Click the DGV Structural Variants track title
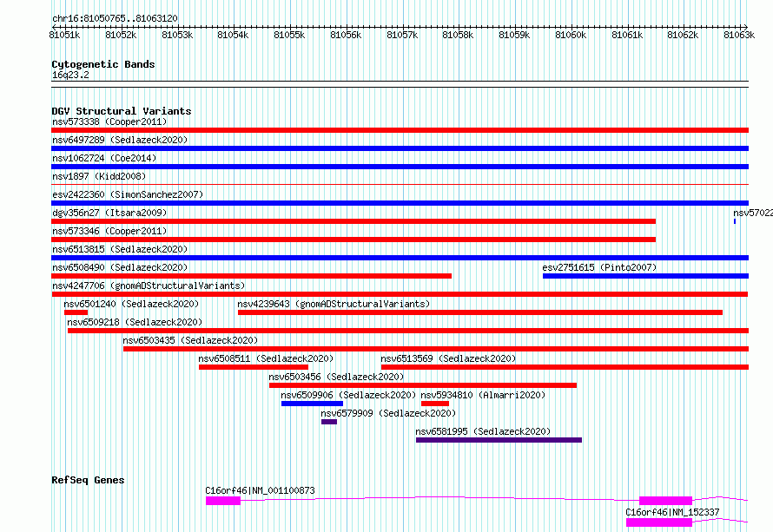773x532 pixels. pos(122,111)
